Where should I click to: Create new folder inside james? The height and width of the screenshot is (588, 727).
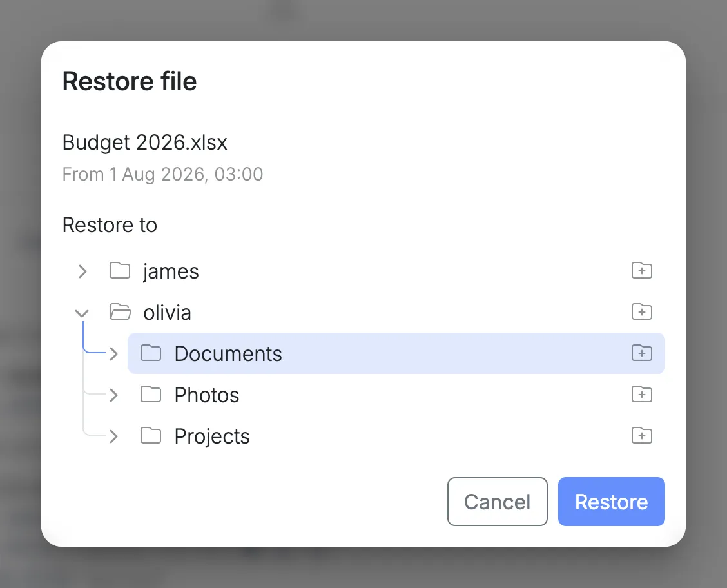[x=642, y=270]
